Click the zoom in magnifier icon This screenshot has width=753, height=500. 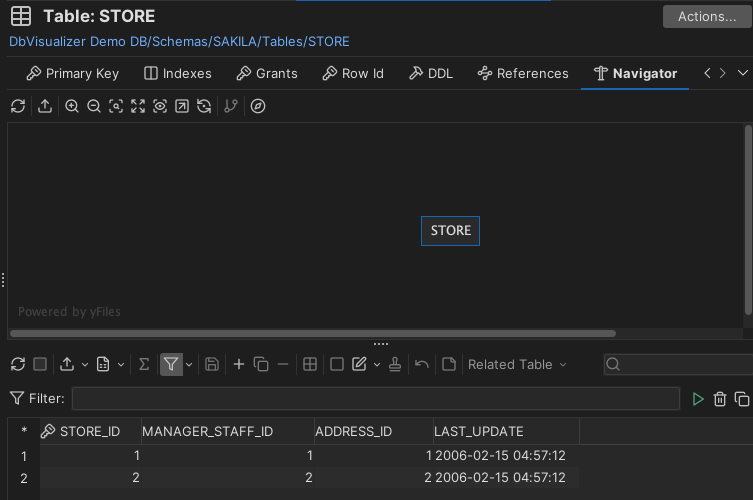point(72,106)
